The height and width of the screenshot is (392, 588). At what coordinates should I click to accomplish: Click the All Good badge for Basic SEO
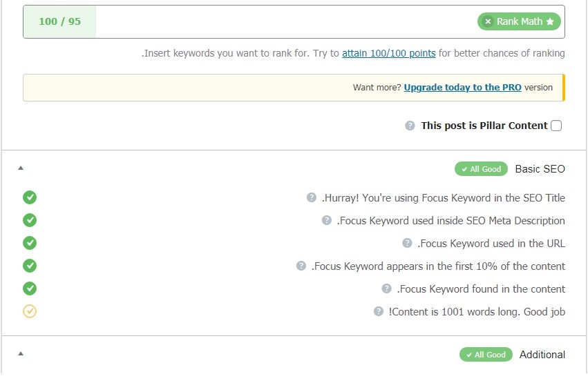481,169
